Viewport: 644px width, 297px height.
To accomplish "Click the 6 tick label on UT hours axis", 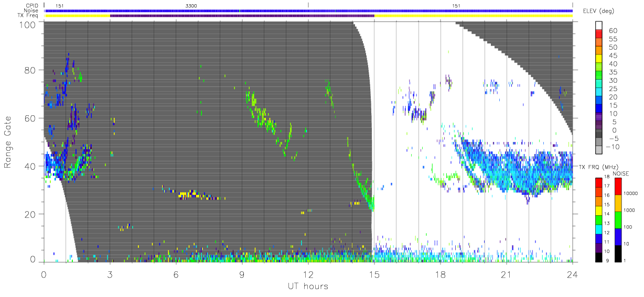I will (176, 274).
